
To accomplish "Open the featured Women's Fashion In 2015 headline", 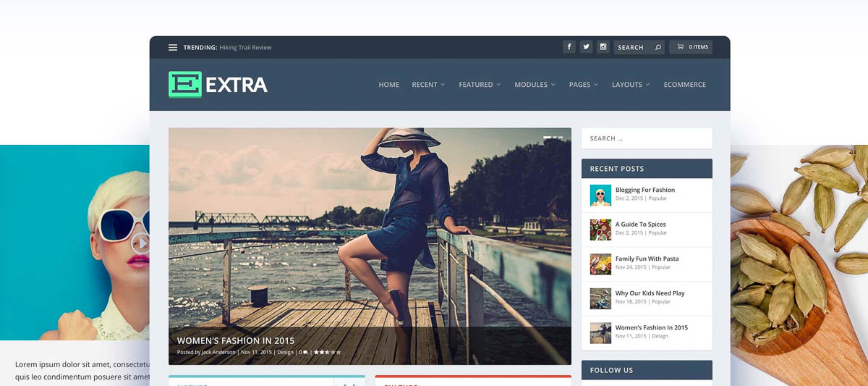I will pyautogui.click(x=236, y=340).
